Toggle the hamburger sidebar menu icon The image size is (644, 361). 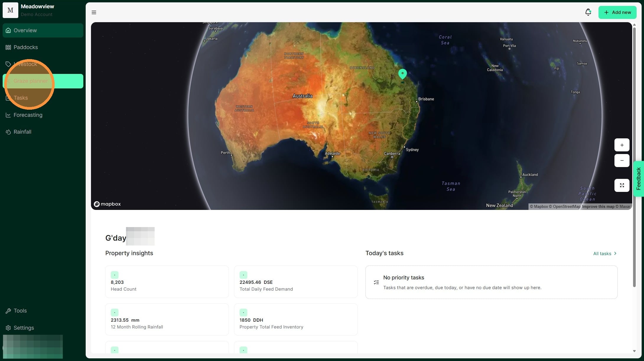point(94,12)
